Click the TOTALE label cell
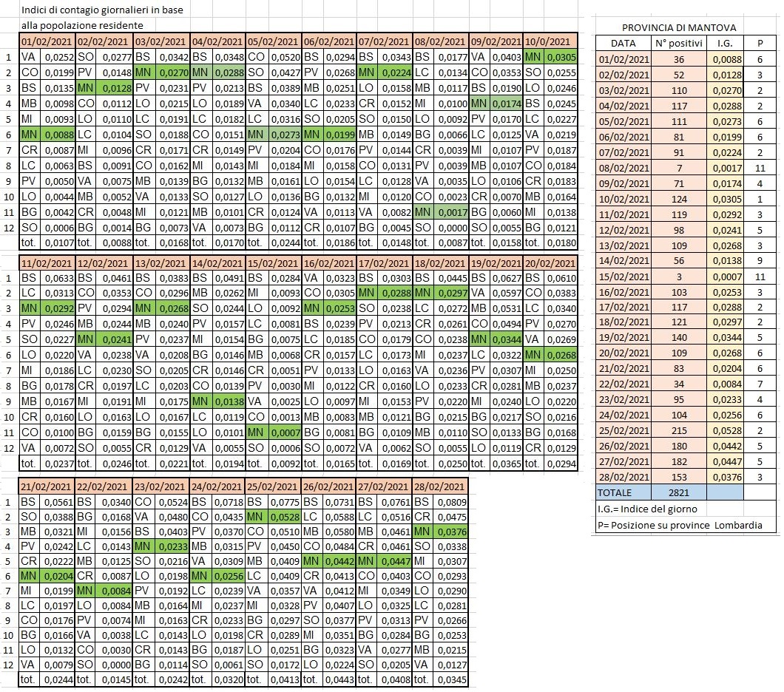 (623, 492)
